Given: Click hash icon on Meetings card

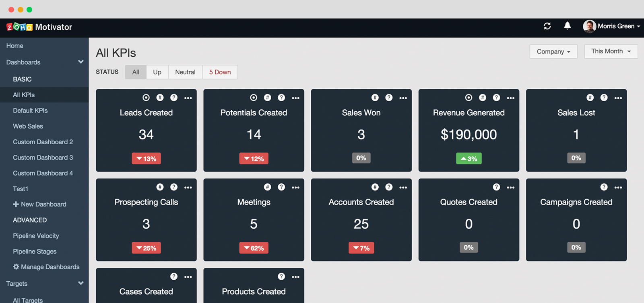Looking at the screenshot, I should point(267,187).
